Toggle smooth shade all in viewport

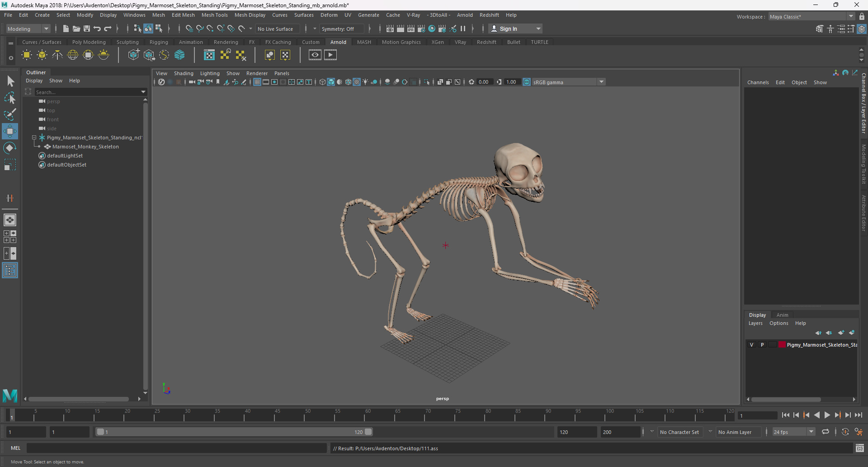pos(331,82)
